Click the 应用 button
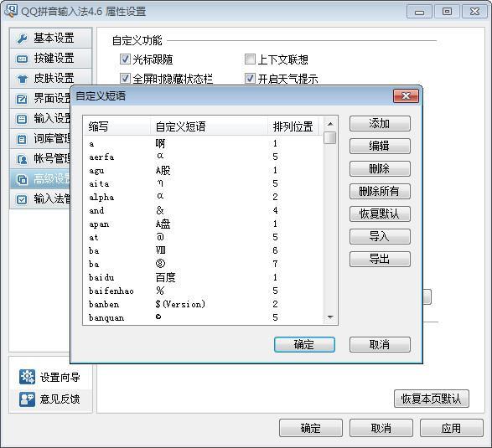492x448 pixels. coord(452,428)
